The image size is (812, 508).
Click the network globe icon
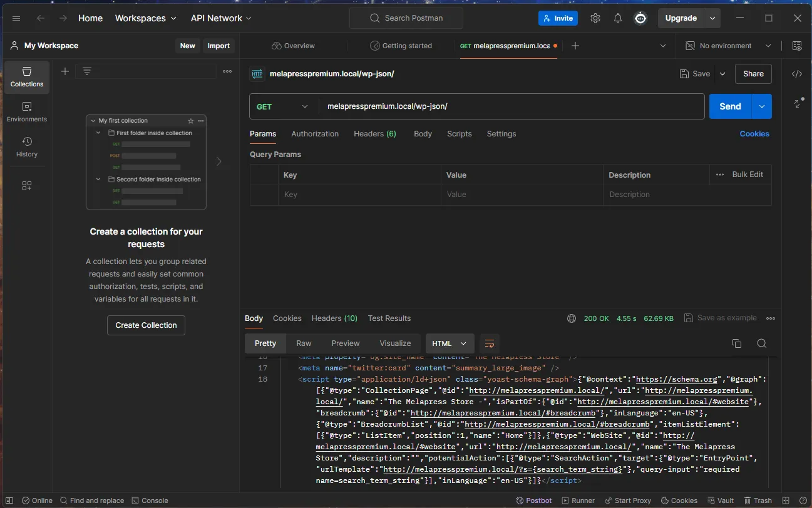[x=572, y=318]
